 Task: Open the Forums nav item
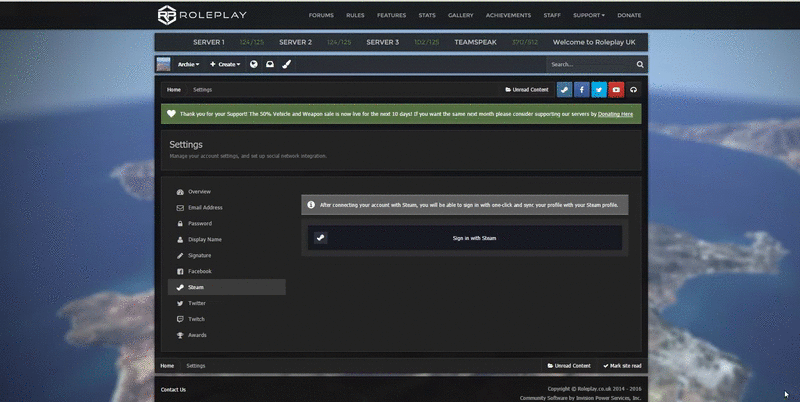click(321, 15)
